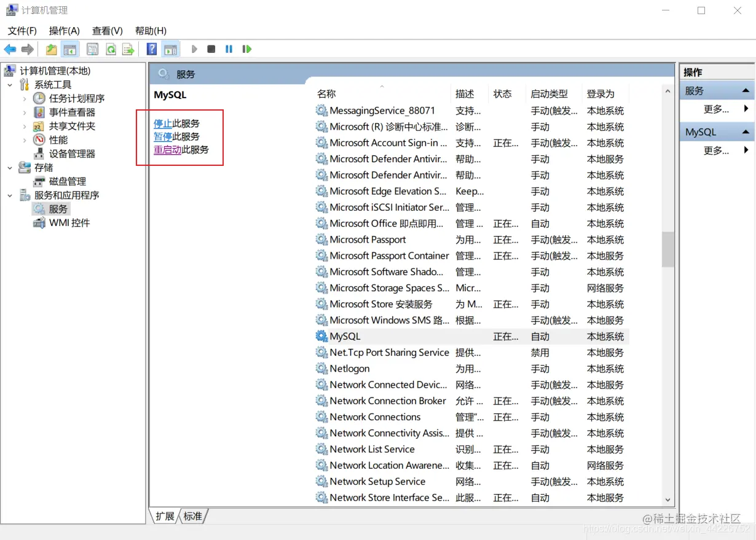The height and width of the screenshot is (540, 756).
Task: Sort by the 名称 column header
Action: (x=382, y=93)
